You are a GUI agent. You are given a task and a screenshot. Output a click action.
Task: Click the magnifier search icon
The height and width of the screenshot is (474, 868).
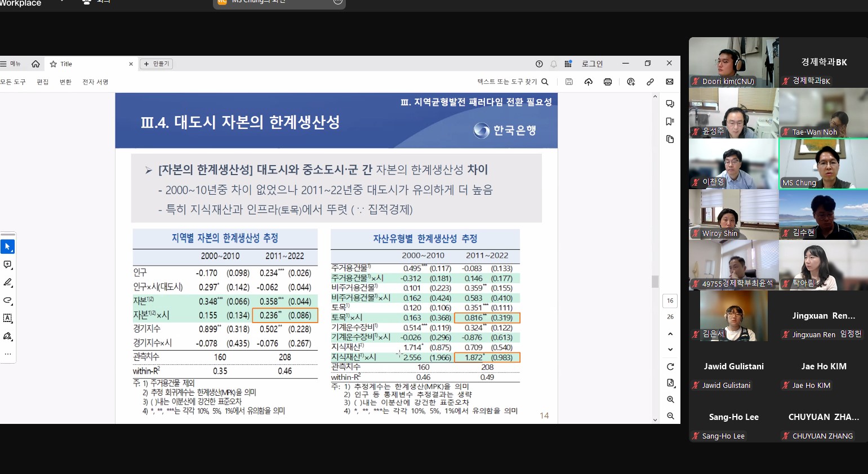(545, 82)
